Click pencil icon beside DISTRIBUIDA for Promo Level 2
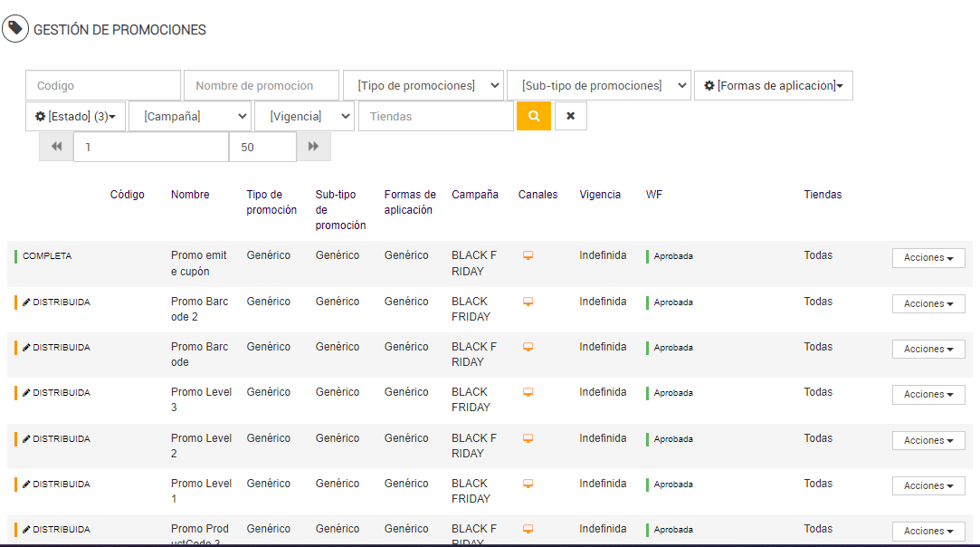This screenshot has height=547, width=980. [26, 439]
